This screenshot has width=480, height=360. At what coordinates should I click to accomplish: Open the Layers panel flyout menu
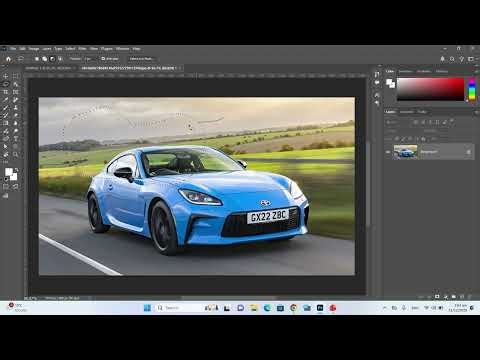click(x=476, y=112)
